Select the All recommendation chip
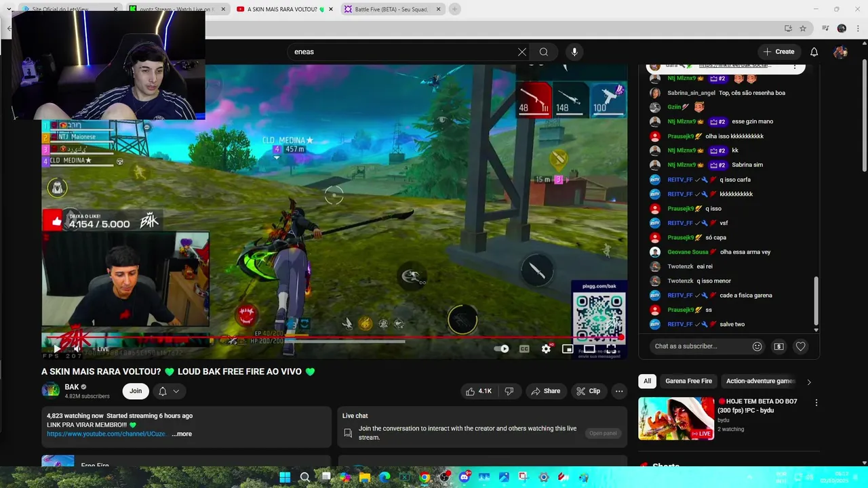 [x=647, y=381]
